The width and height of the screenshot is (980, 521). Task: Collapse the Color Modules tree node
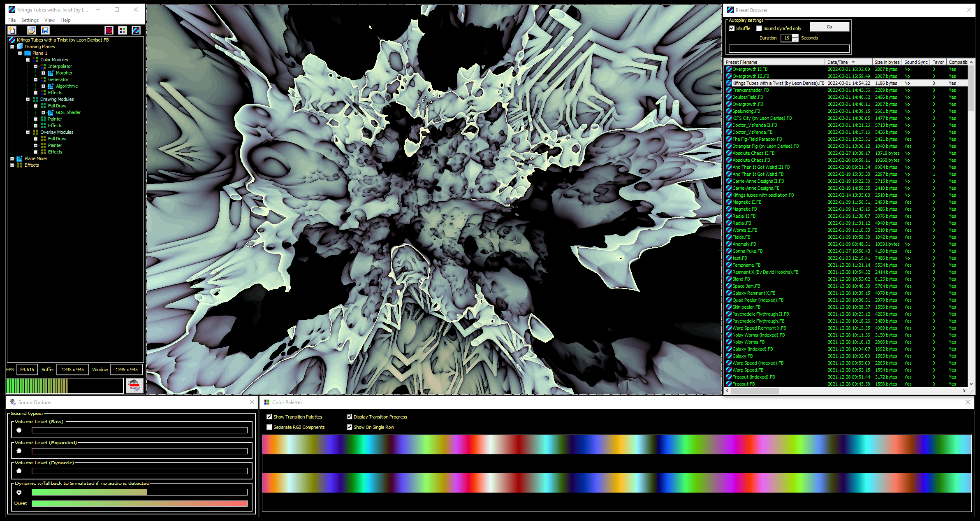coord(28,60)
